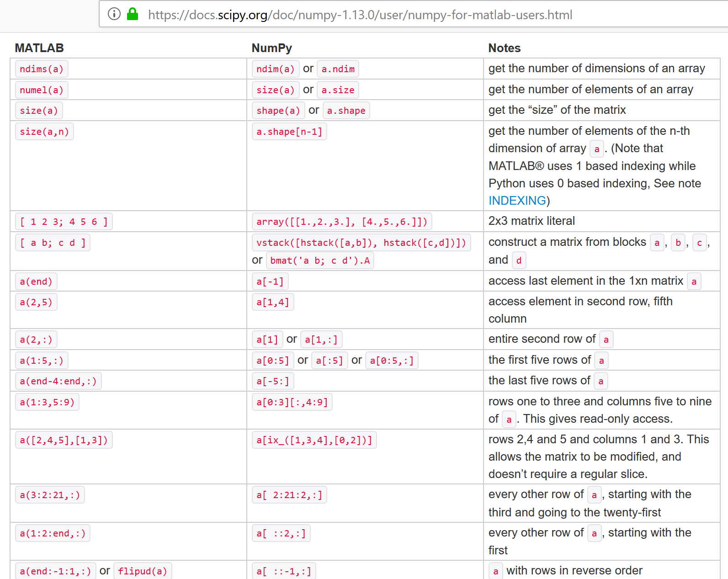The image size is (728, 579).
Task: Click the array([[1.,2.,3.], [4.,5.,6.]]) code
Action: coord(342,222)
